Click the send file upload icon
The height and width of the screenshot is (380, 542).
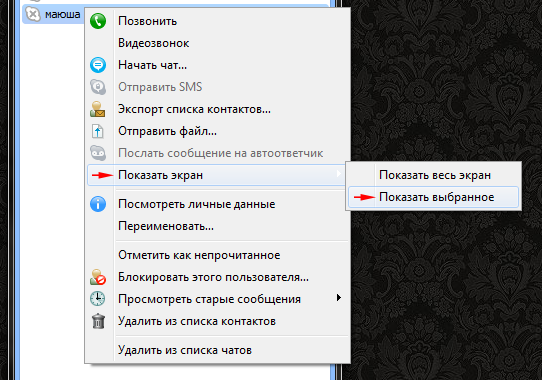[97, 131]
